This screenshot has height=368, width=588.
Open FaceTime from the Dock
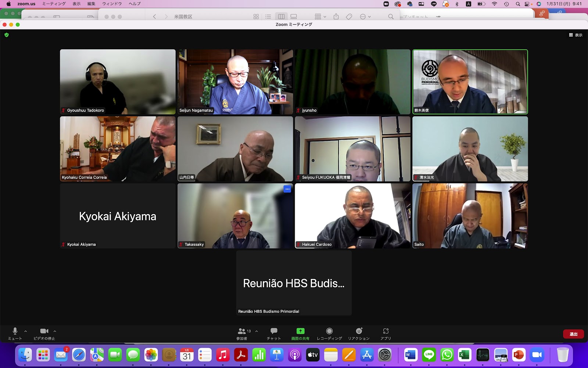(115, 355)
